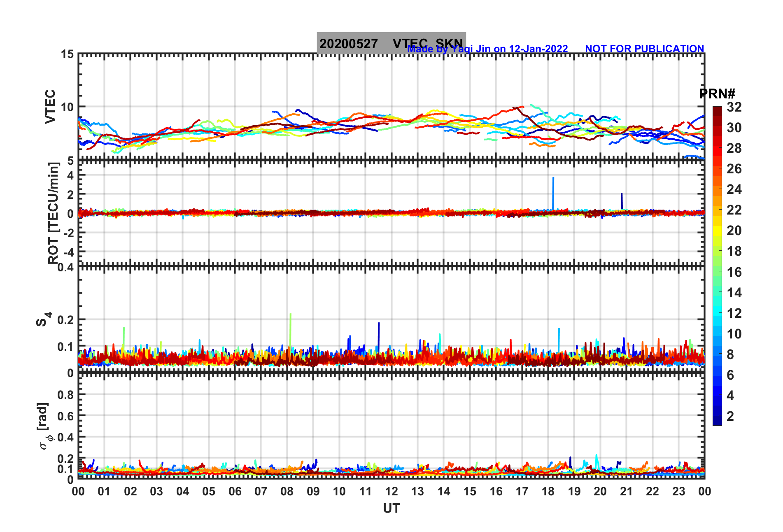Click x-axis tick label 23
Viewport: 783px width, 532px height.
click(678, 491)
